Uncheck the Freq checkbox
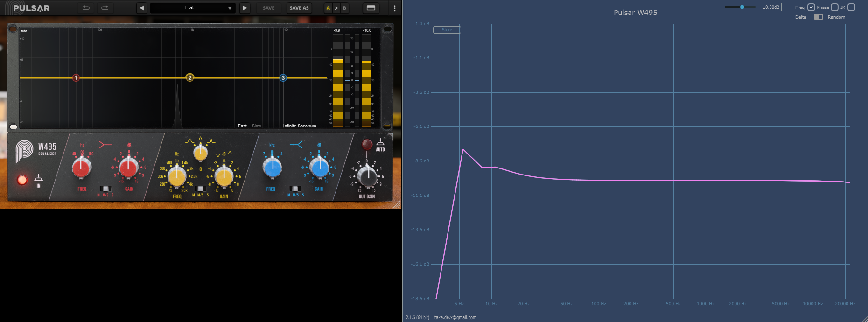 point(811,7)
